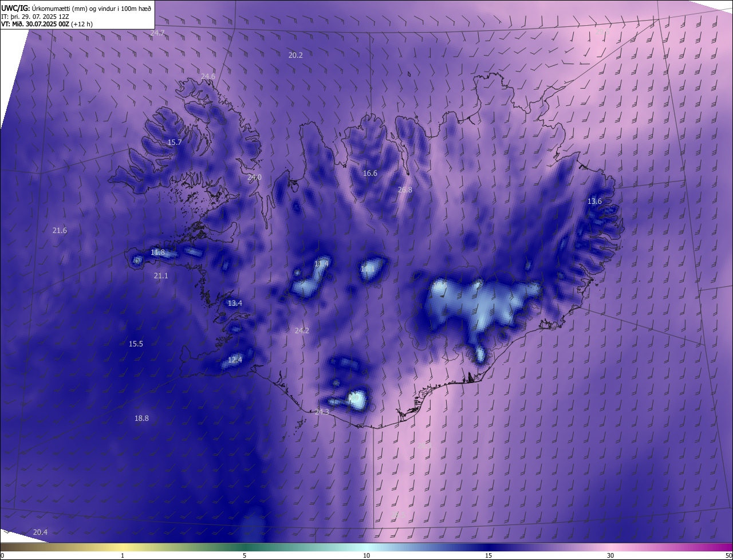The height and width of the screenshot is (560, 733).
Task: Click the 13.4 value label
Action: point(235,303)
